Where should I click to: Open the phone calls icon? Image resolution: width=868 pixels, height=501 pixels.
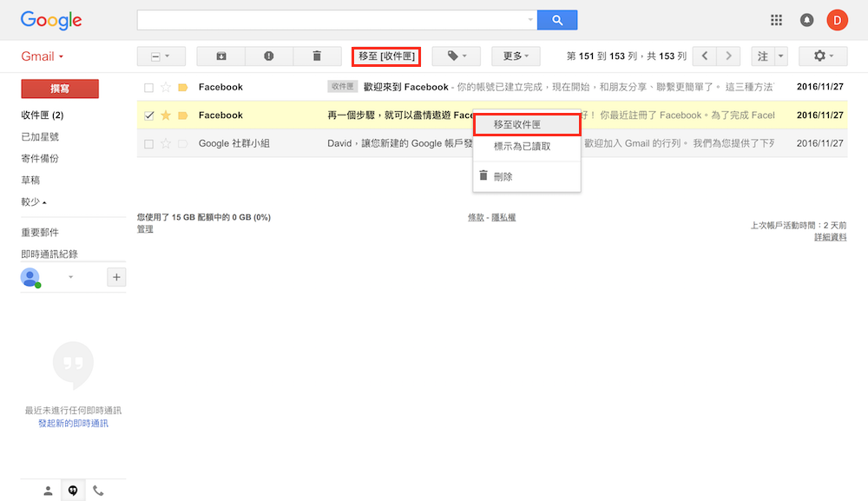click(98, 491)
